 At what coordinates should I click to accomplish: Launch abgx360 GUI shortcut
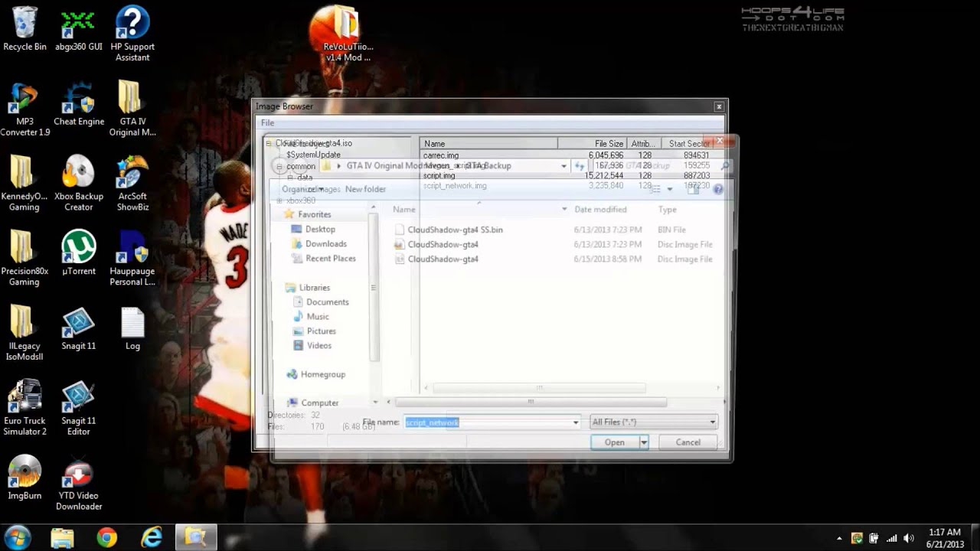[78, 29]
